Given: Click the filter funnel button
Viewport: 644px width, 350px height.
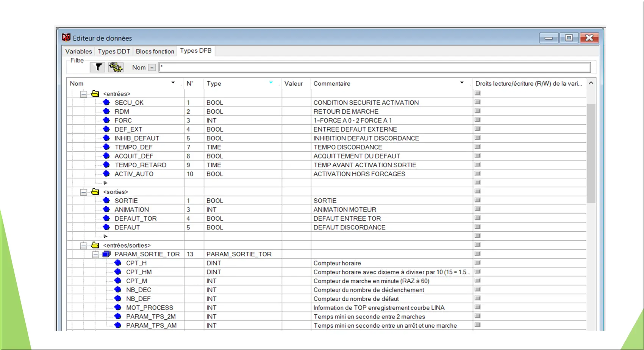Looking at the screenshot, I should pos(98,67).
